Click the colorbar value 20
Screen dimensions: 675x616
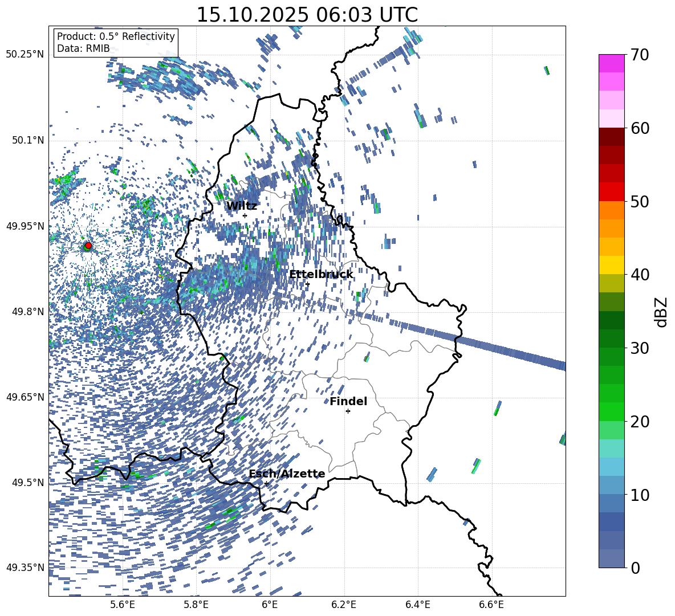640,422
